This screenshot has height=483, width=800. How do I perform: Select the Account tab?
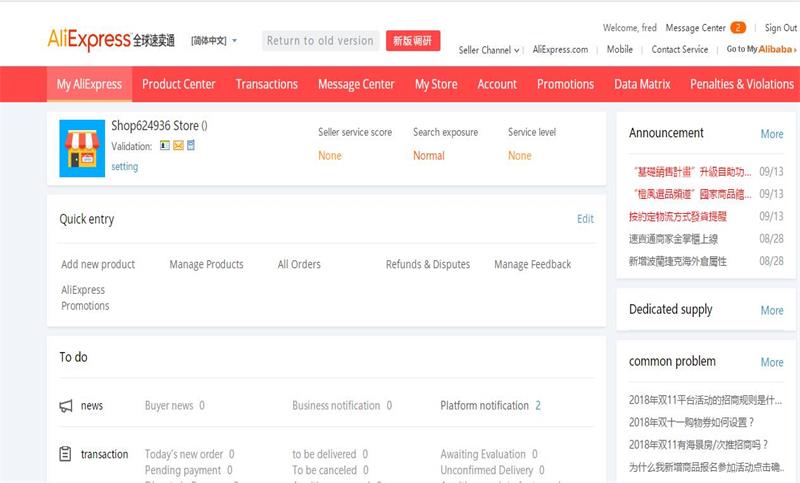497,84
